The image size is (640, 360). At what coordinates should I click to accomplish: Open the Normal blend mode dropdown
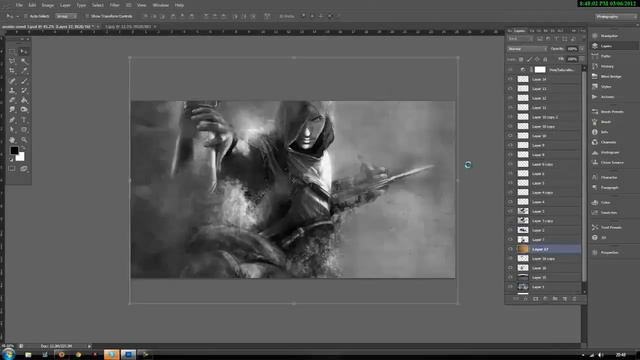pyautogui.click(x=527, y=49)
